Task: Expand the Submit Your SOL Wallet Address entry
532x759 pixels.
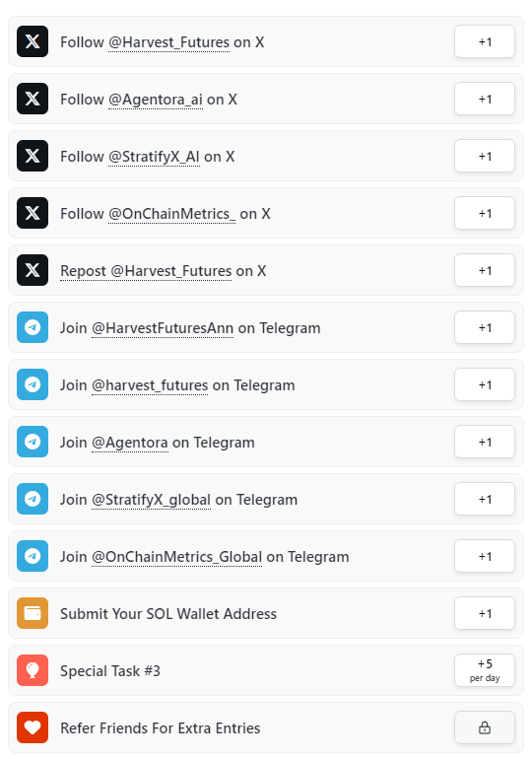Action: [266, 613]
